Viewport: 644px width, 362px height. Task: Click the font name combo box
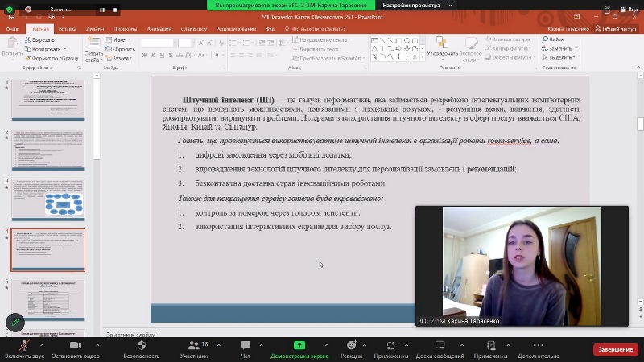click(159, 43)
